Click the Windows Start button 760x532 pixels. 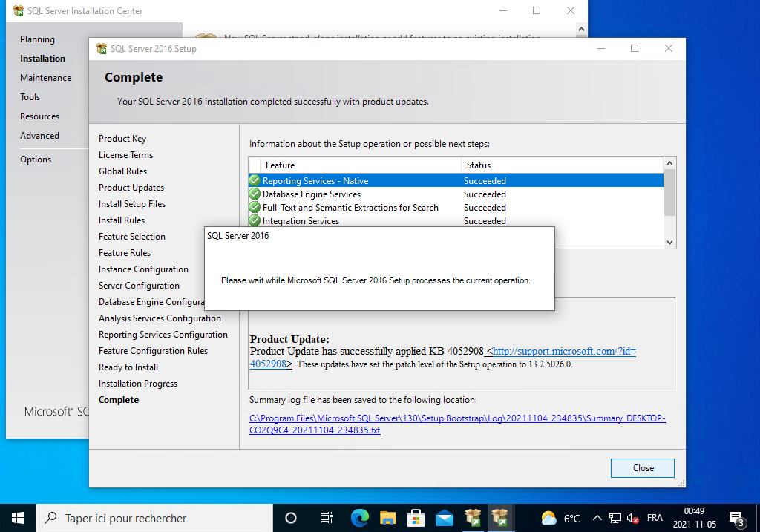18,518
